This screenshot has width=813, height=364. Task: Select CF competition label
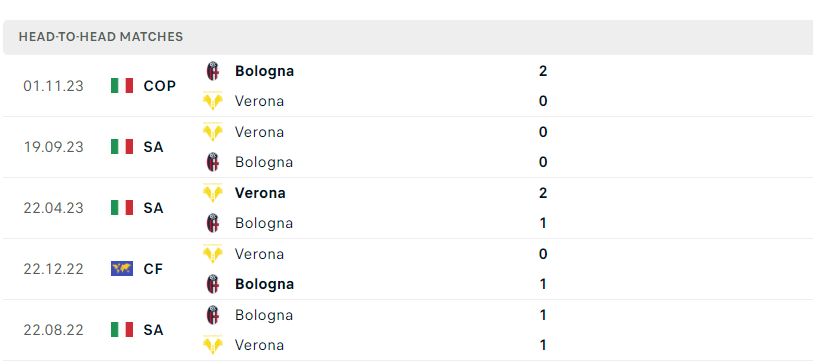pos(153,269)
